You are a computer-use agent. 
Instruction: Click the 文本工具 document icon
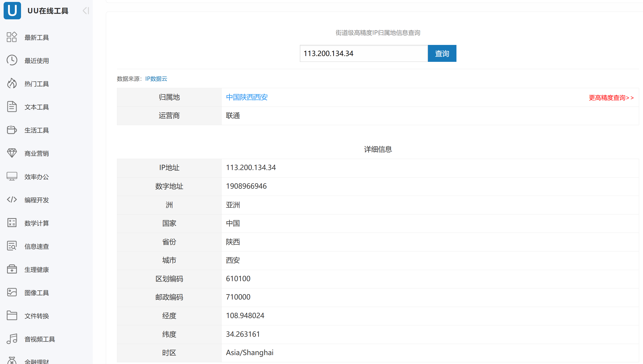pyautogui.click(x=12, y=107)
